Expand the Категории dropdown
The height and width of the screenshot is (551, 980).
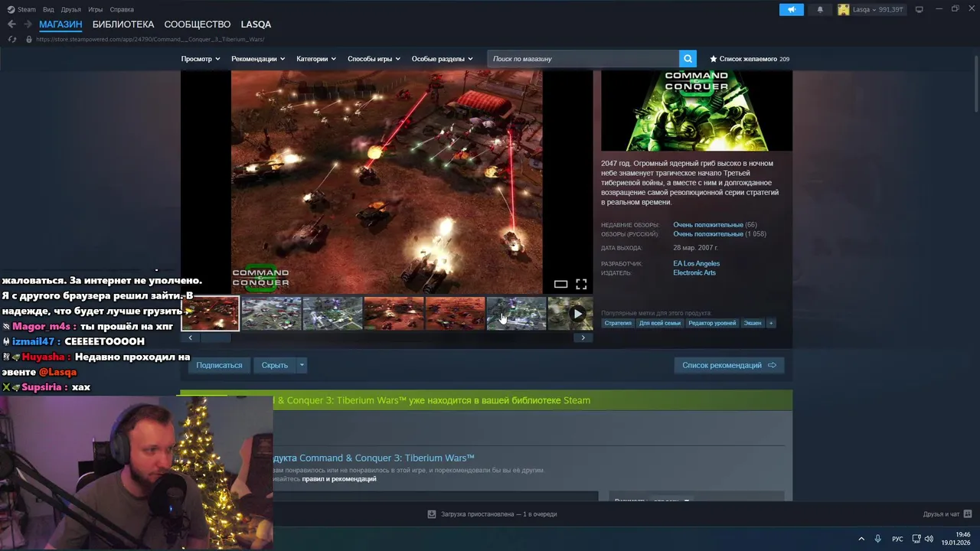(316, 59)
